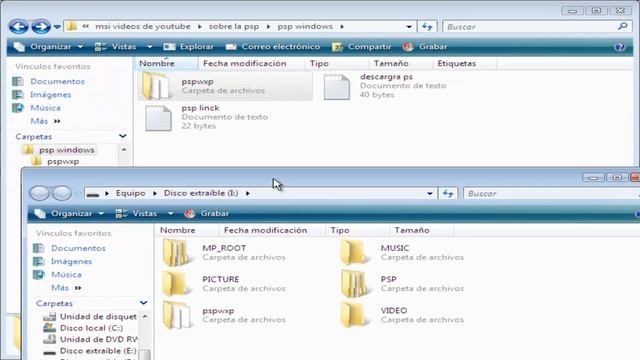Viewport: 640px width, 360px height.
Task: Select pspwxp folder icon on removable disk
Action: (176, 315)
